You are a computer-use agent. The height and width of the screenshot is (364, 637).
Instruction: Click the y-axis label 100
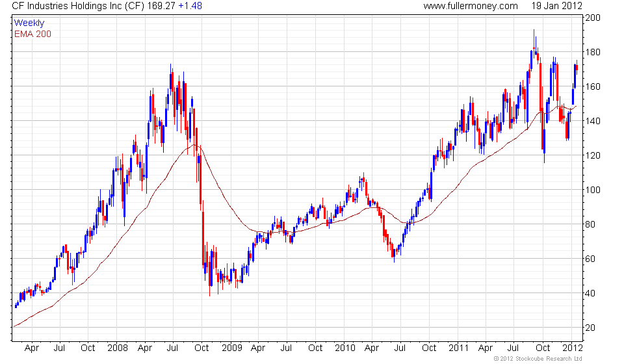click(x=593, y=190)
